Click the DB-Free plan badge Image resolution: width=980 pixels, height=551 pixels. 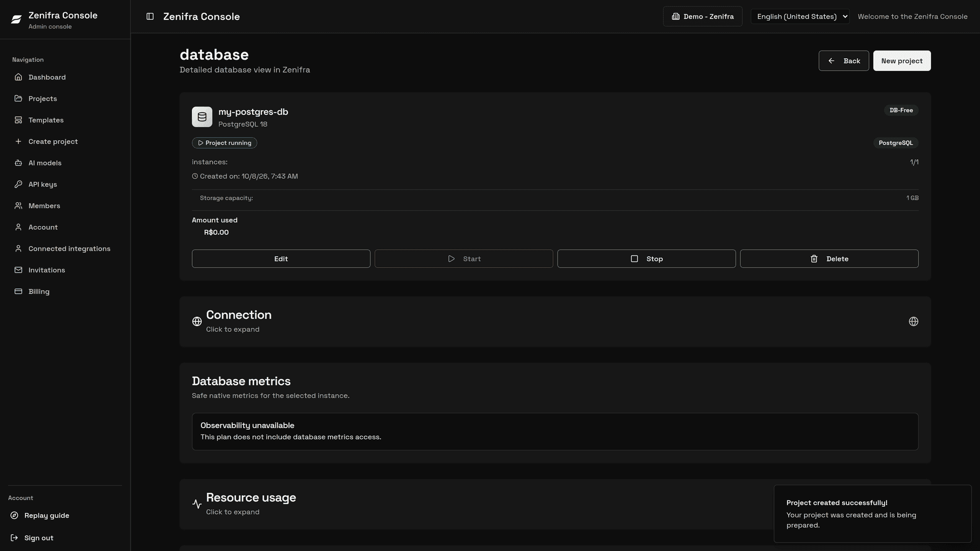click(x=901, y=110)
